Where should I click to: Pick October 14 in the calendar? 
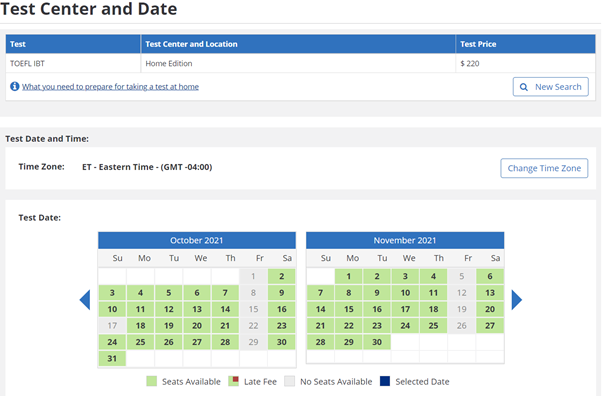pos(225,309)
